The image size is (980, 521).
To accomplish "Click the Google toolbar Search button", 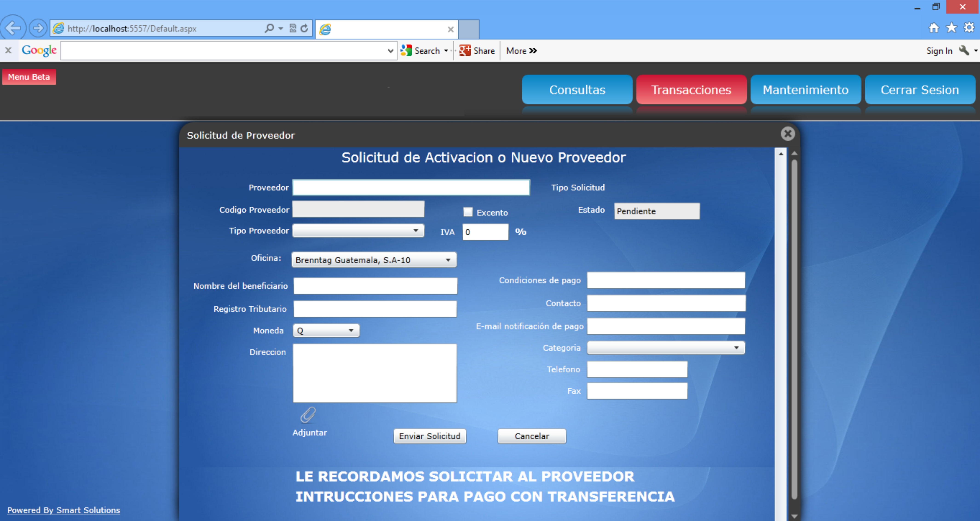I will pyautogui.click(x=420, y=51).
